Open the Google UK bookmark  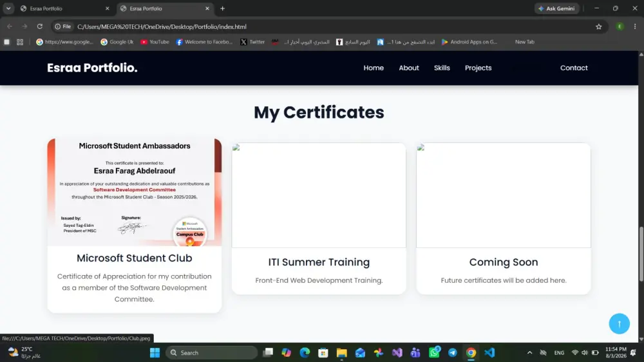point(117,42)
